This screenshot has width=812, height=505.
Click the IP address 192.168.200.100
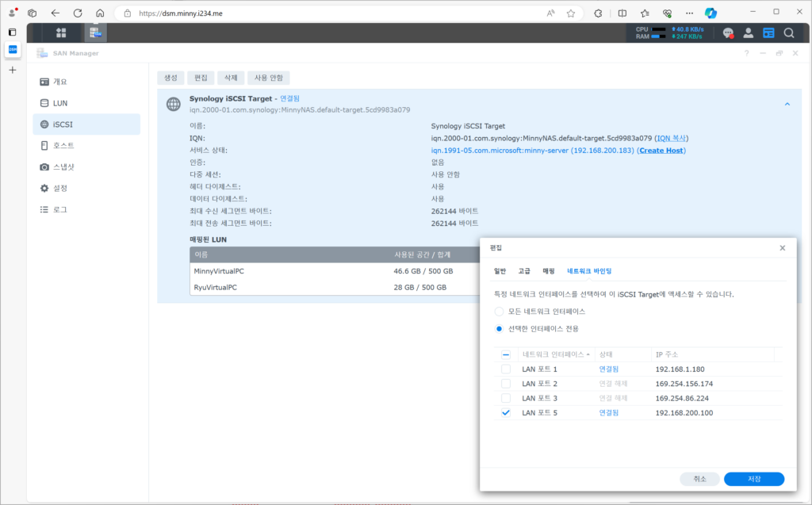(684, 413)
